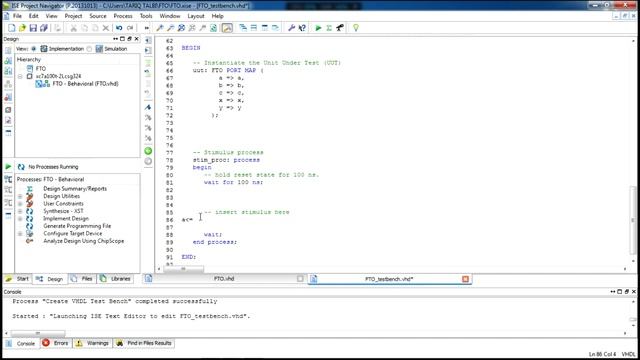Open the File menu
640x360 pixels.
coord(17,16)
